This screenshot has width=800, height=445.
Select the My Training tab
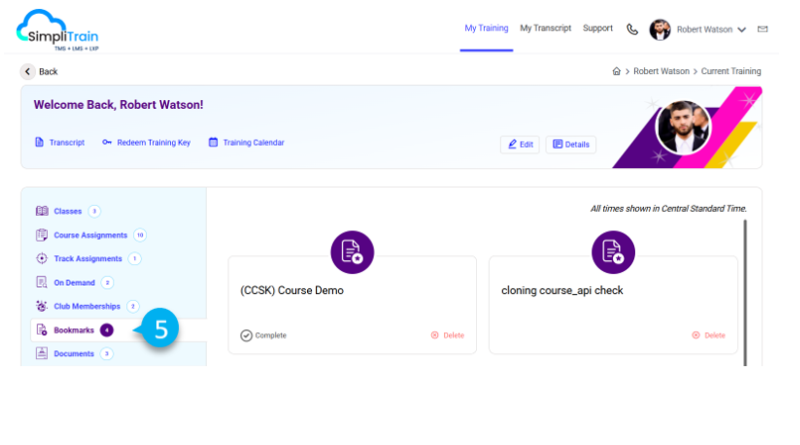[486, 28]
